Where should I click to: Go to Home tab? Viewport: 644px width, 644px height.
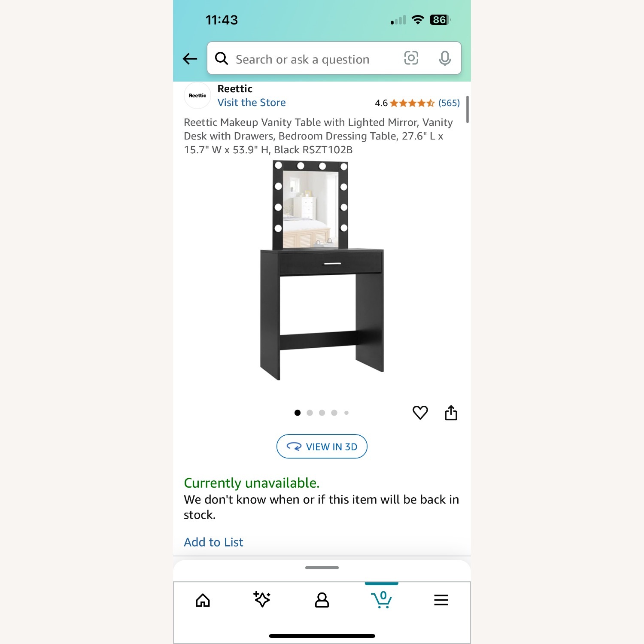pos(203,600)
